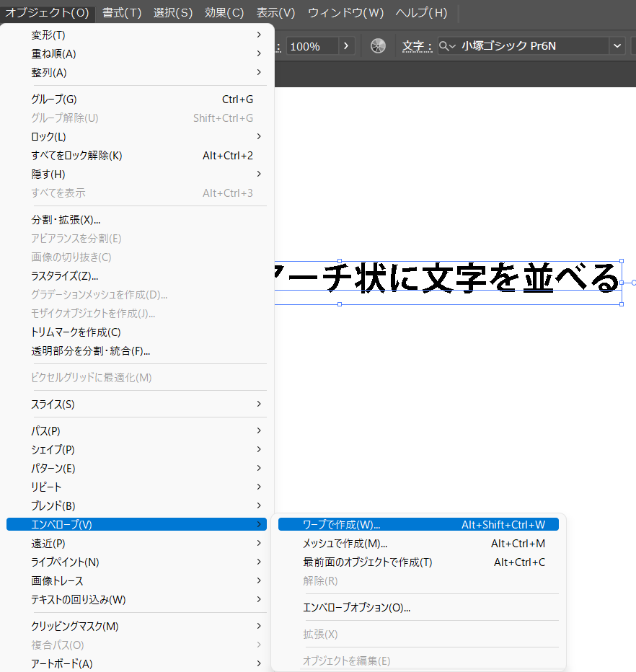Expand the 変形(T) submenu
Viewport: 636px width, 672px height.
click(137, 35)
